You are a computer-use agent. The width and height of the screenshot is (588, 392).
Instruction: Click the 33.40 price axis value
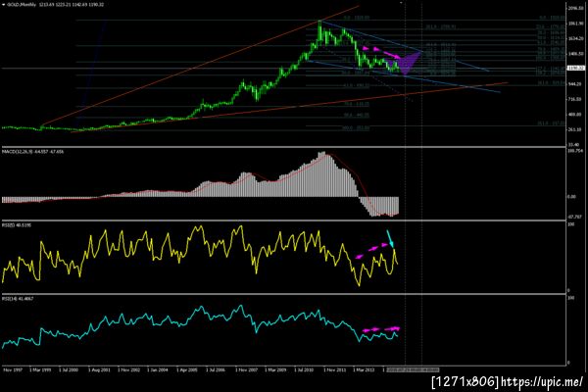pos(575,144)
